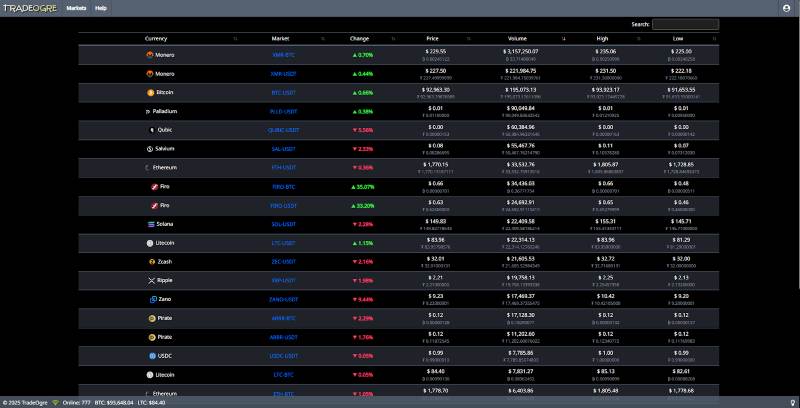Click the lightbulb theme toggle icon

coord(791,402)
